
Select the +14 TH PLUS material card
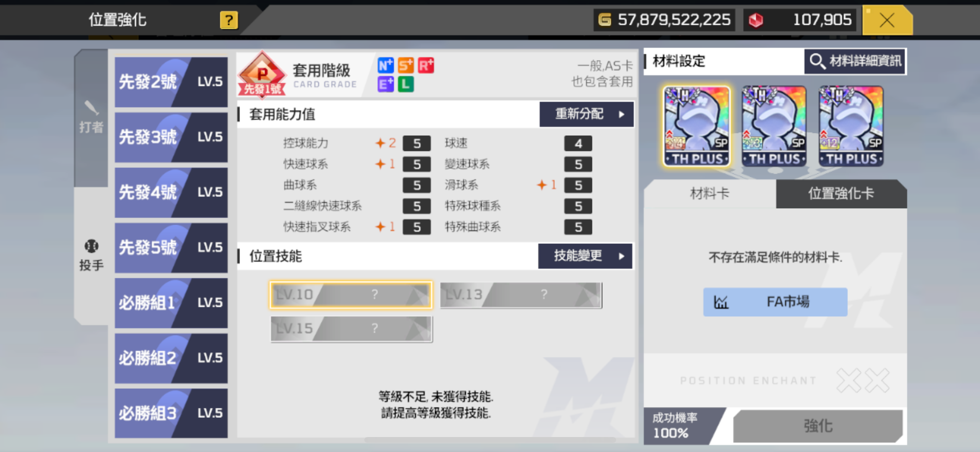(x=697, y=126)
